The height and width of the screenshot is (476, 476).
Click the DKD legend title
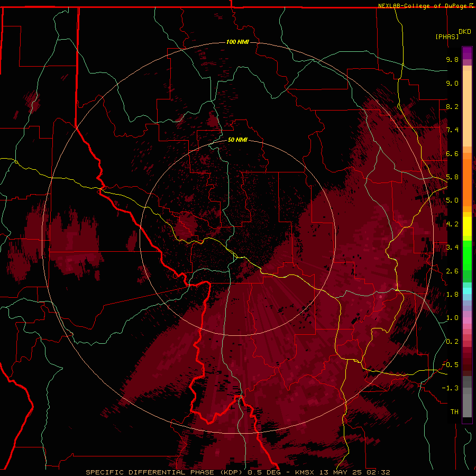[465, 32]
